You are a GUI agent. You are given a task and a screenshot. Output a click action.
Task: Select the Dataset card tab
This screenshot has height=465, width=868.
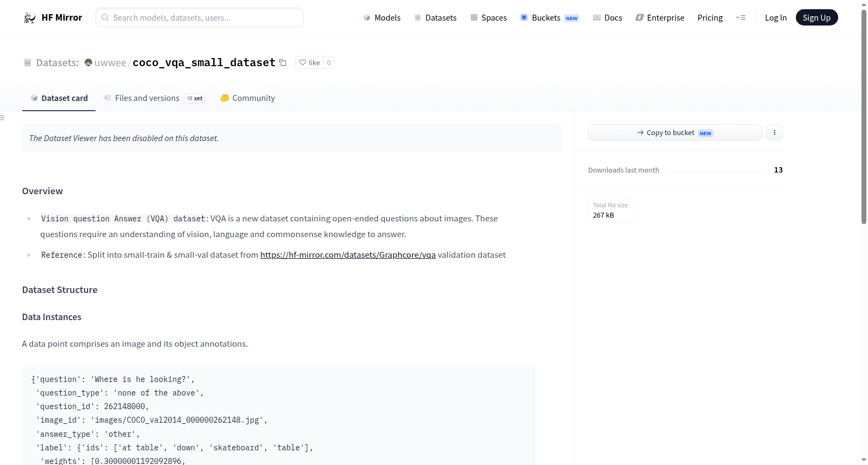[x=59, y=98]
